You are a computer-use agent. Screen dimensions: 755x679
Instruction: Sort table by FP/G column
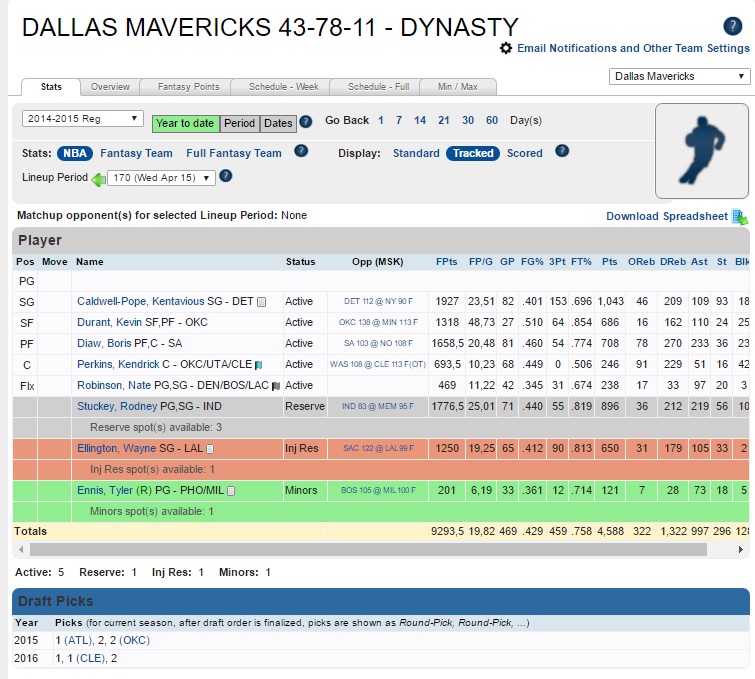[x=481, y=261]
